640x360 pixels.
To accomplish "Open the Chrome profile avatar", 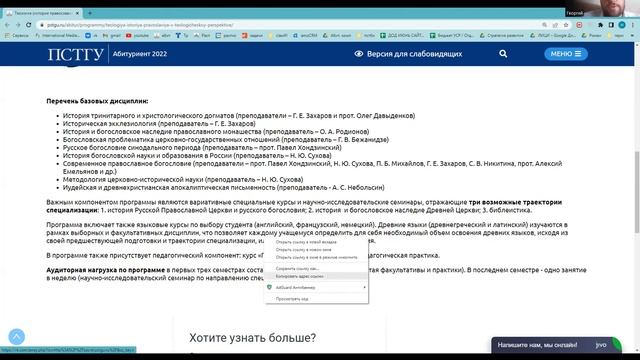I will pos(622,25).
